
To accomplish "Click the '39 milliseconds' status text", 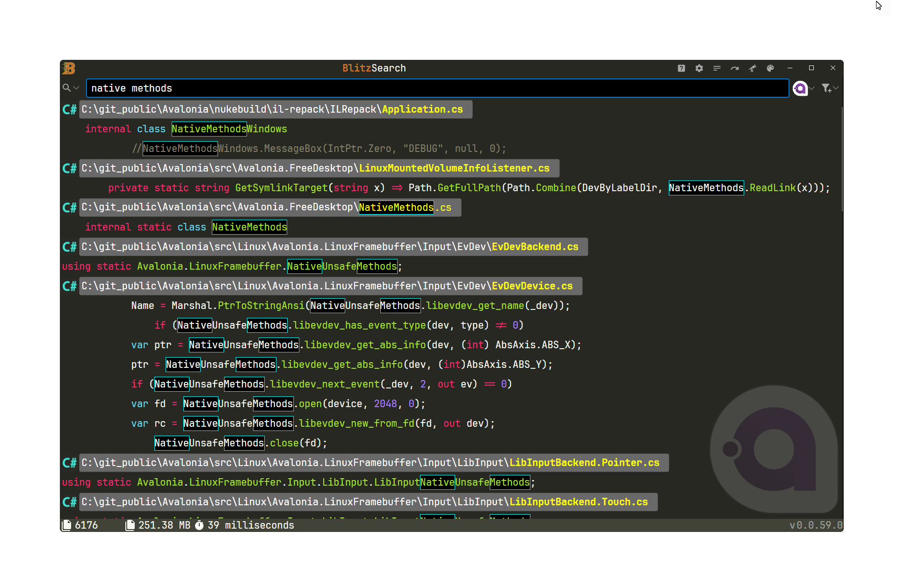I will click(x=251, y=525).
